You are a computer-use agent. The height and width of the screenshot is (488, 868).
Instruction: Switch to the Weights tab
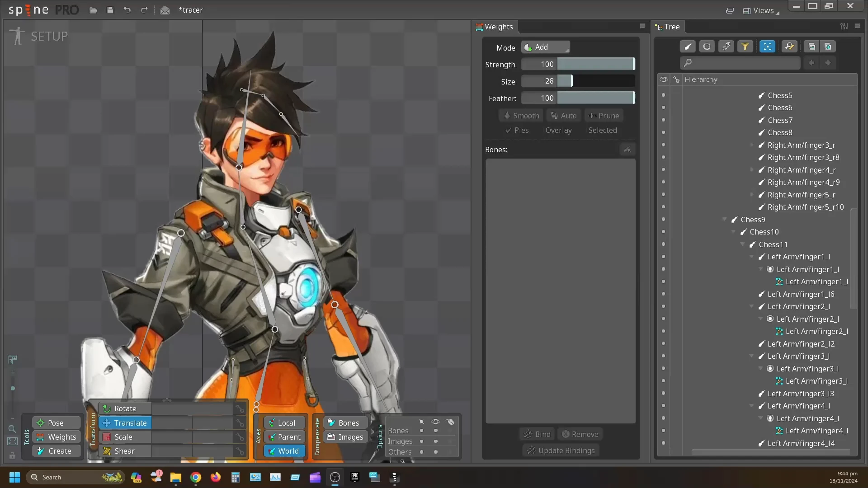(495, 27)
